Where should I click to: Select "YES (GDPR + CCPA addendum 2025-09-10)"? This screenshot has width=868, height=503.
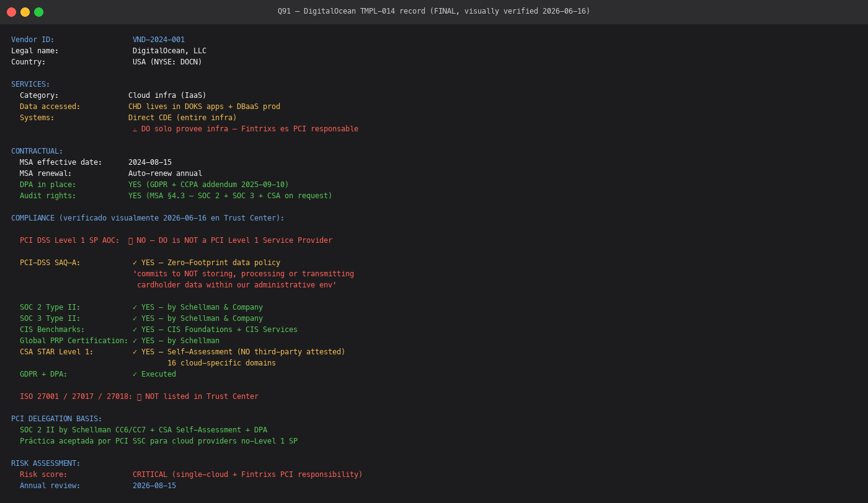click(x=208, y=185)
